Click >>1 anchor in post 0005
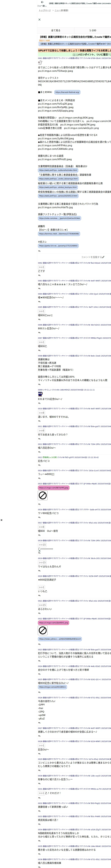111x868 pixels. click(x=41, y=311)
